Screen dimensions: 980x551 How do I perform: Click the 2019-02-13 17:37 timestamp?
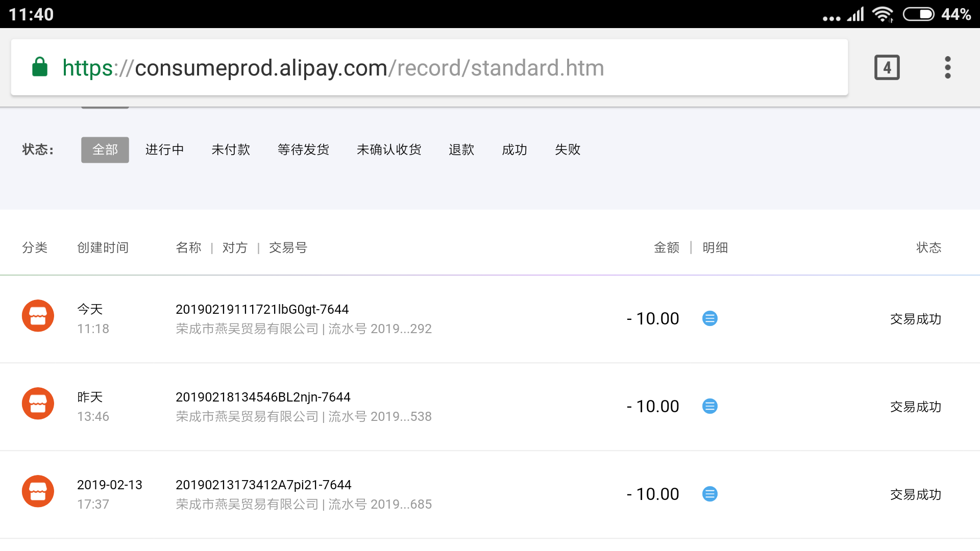coord(109,494)
